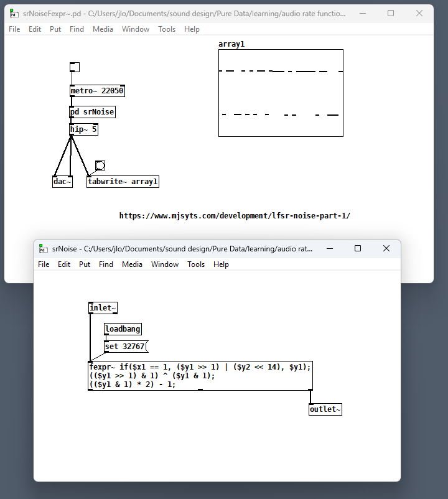Open Find menu in srNoise window
Viewport: 448px width, 499px height.
pos(106,264)
